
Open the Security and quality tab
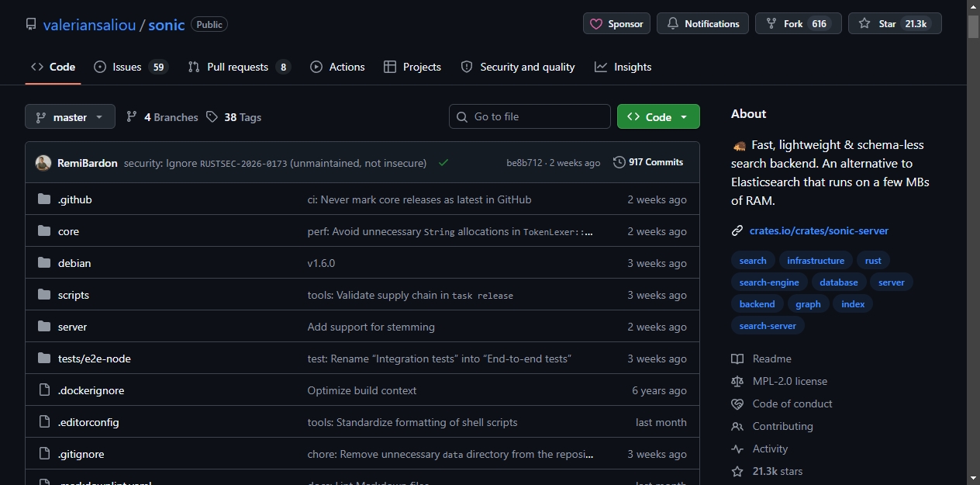coord(518,67)
